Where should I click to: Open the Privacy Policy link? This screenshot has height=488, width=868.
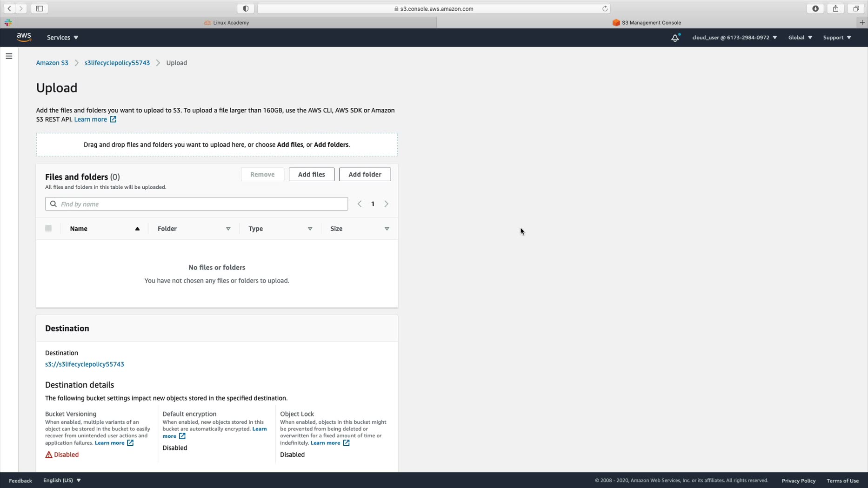799,481
